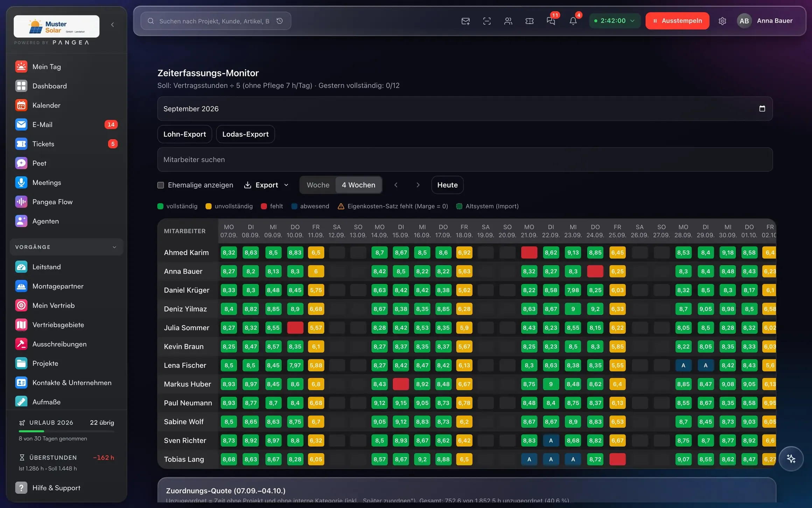812x508 pixels.
Task: Open settings gear icon
Action: [x=722, y=21]
